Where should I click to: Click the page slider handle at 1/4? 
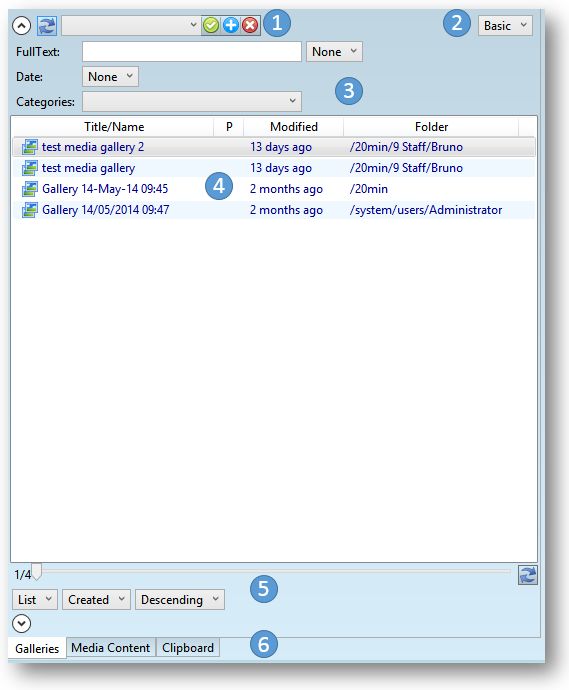tap(37, 572)
